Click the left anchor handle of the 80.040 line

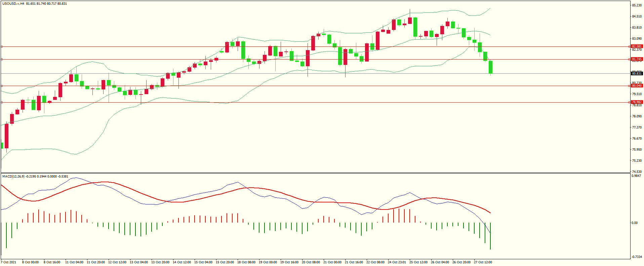(2, 86)
